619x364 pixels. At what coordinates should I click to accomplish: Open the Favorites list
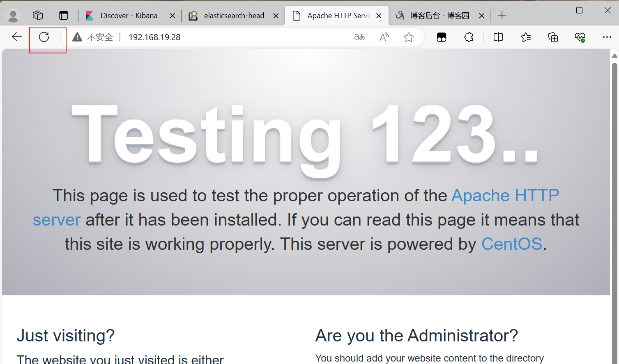(x=526, y=37)
